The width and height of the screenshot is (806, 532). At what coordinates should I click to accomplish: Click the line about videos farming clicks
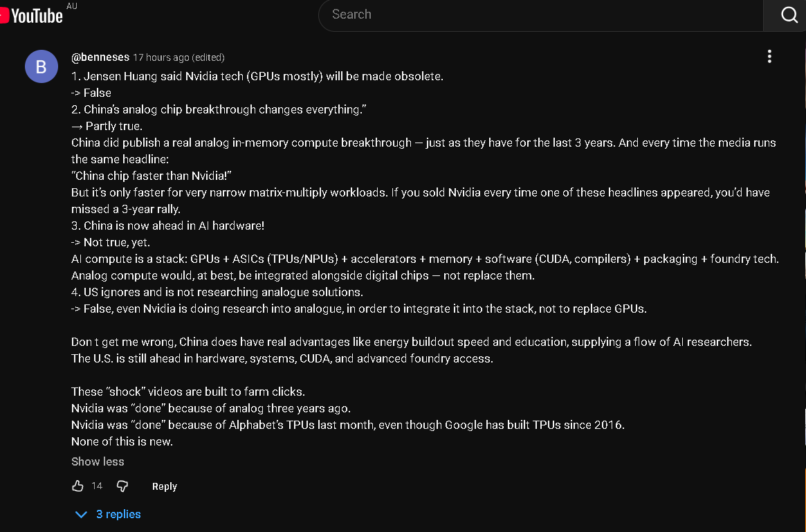coord(187,392)
